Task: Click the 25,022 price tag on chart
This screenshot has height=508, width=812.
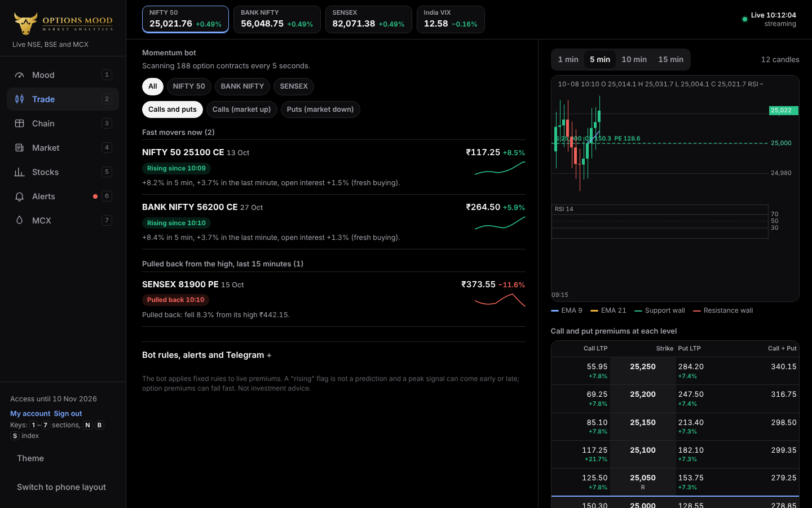Action: [783, 111]
